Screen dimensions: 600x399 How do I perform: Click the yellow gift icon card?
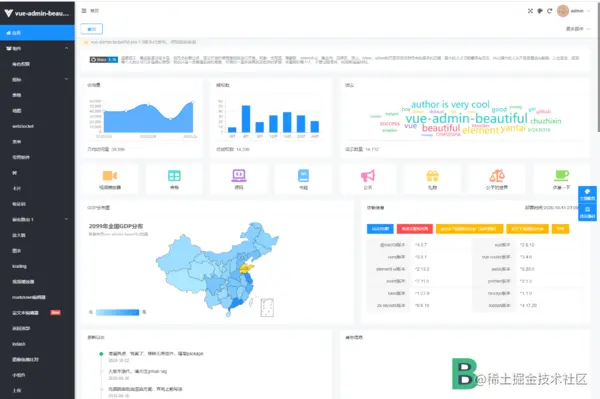pos(432,179)
